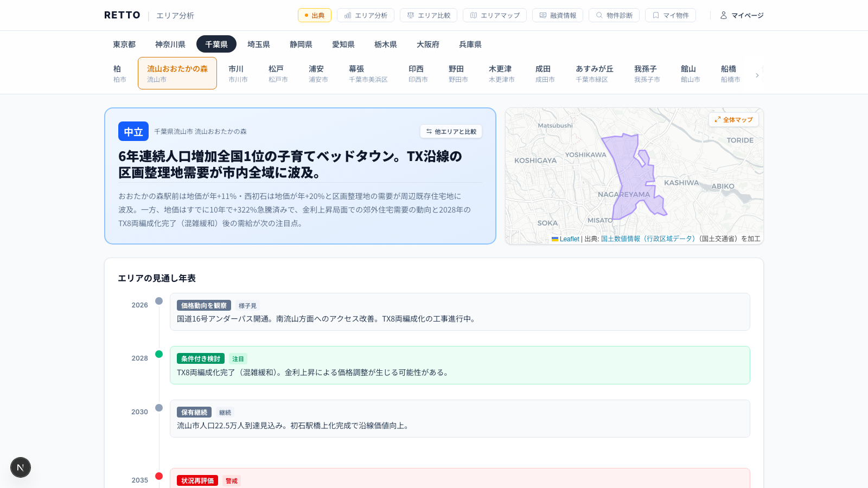
Task: Choose the 松戸 area
Action: tap(278, 73)
